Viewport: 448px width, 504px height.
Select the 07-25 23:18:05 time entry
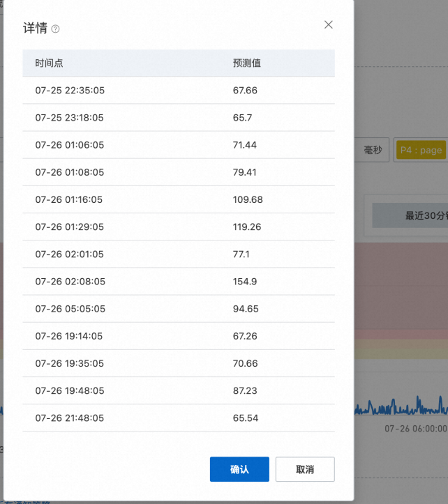tap(70, 118)
